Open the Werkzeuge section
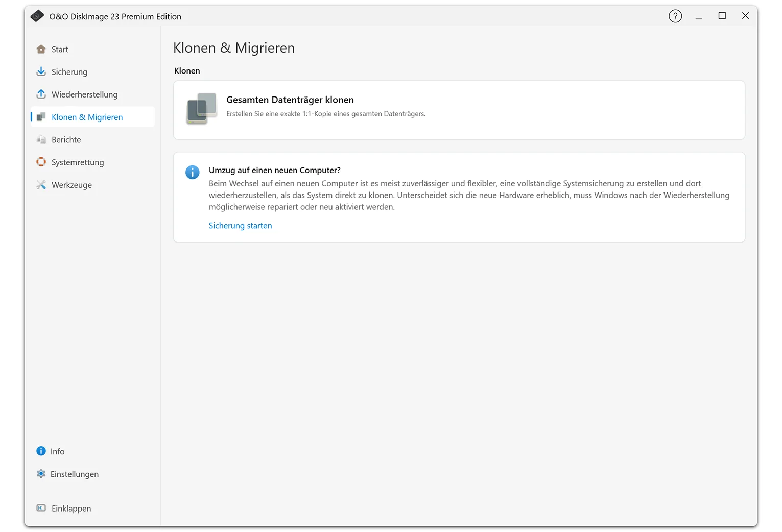Image resolution: width=782 pixels, height=532 pixels. (72, 185)
